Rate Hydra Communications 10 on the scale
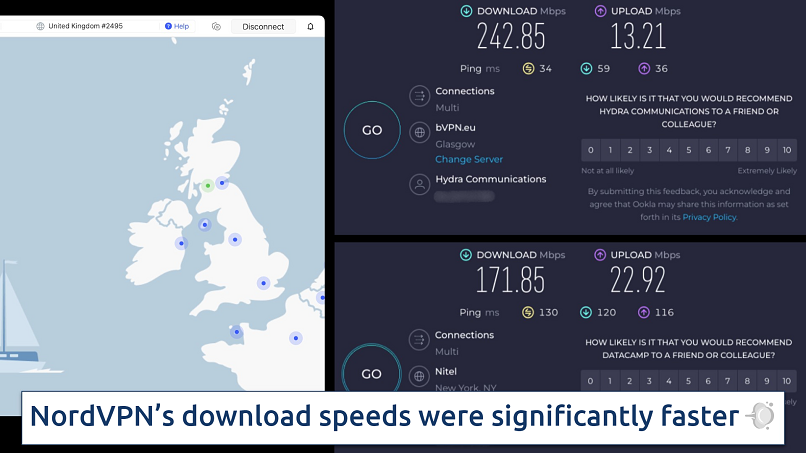Image resolution: width=806 pixels, height=453 pixels. coord(787,151)
